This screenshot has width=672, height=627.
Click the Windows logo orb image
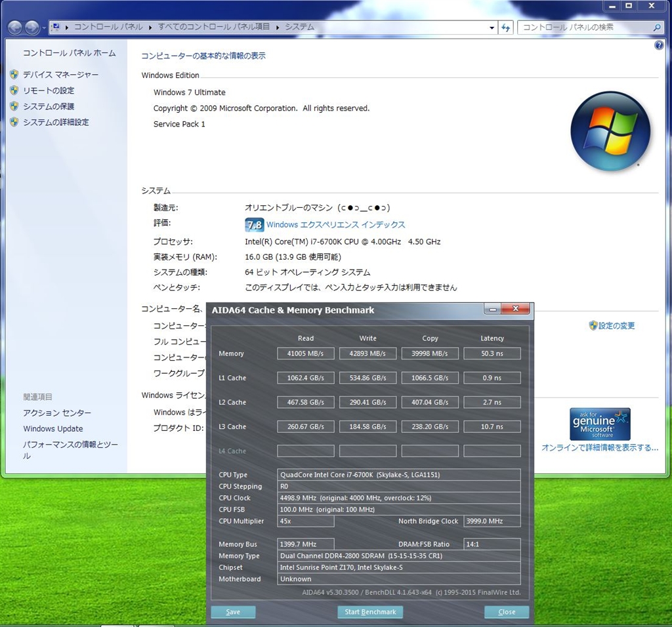coord(610,131)
